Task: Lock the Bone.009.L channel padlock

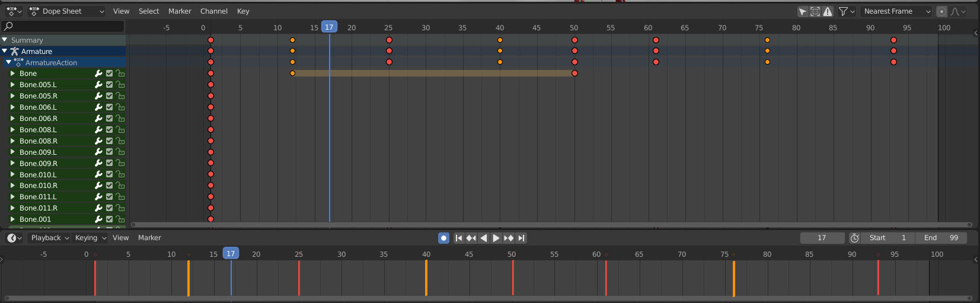Action: pos(120,152)
